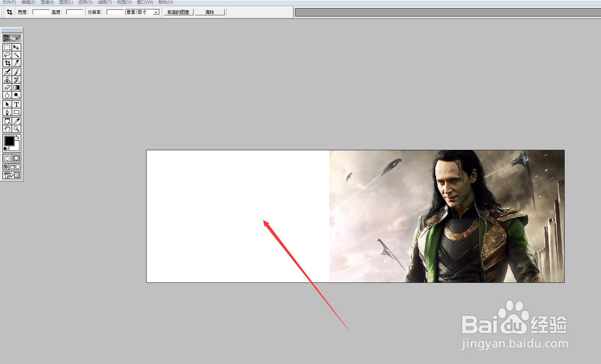Switch to Standard Screen Mode

[6, 167]
